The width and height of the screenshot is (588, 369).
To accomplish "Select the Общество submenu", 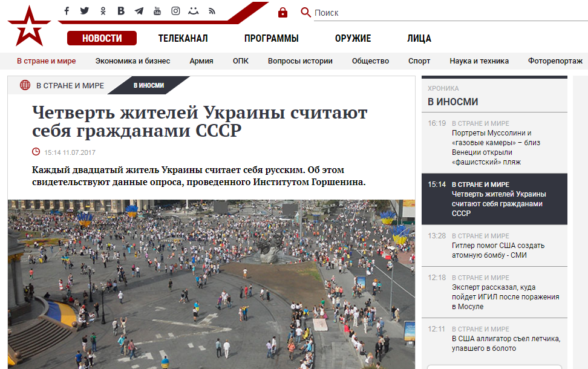I will pos(370,60).
